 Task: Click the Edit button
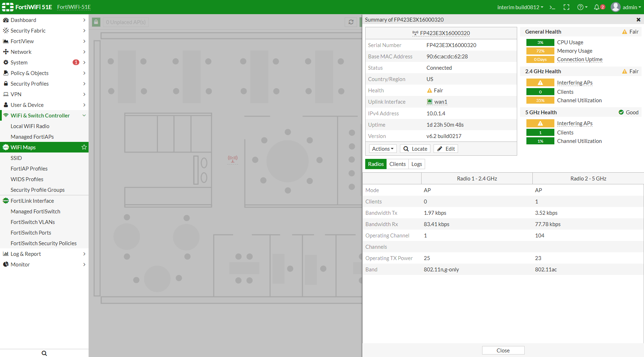(446, 149)
